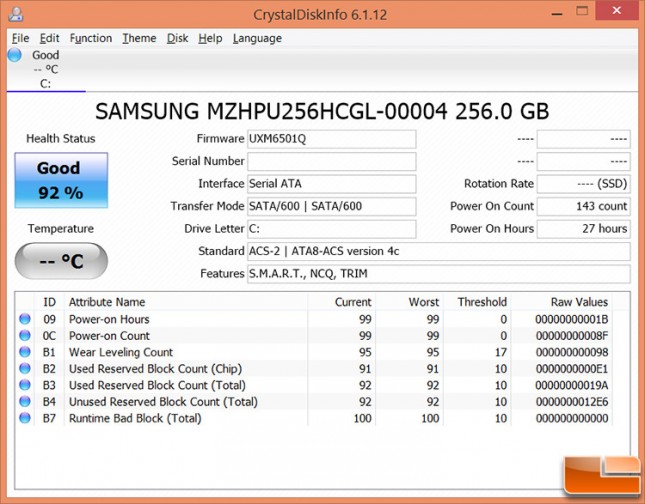645x504 pixels.
Task: Click the Power On Count field 143 count
Action: 583,206
